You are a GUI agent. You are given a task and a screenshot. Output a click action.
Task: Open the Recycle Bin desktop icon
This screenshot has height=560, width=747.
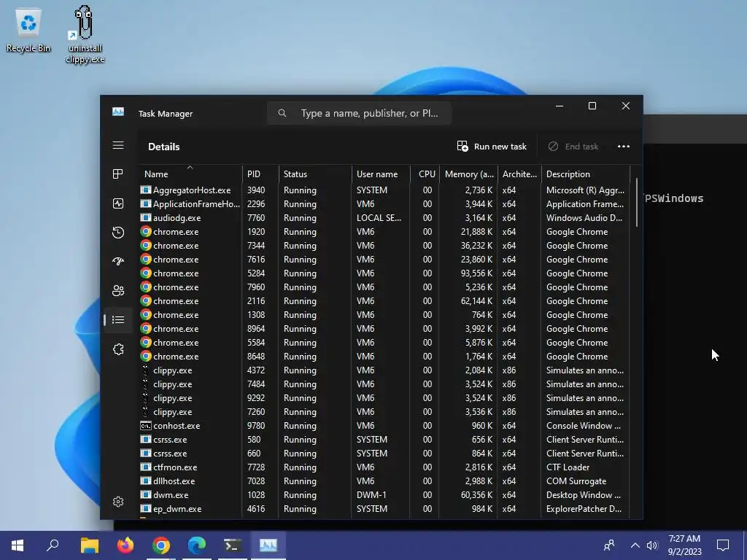coord(28,29)
